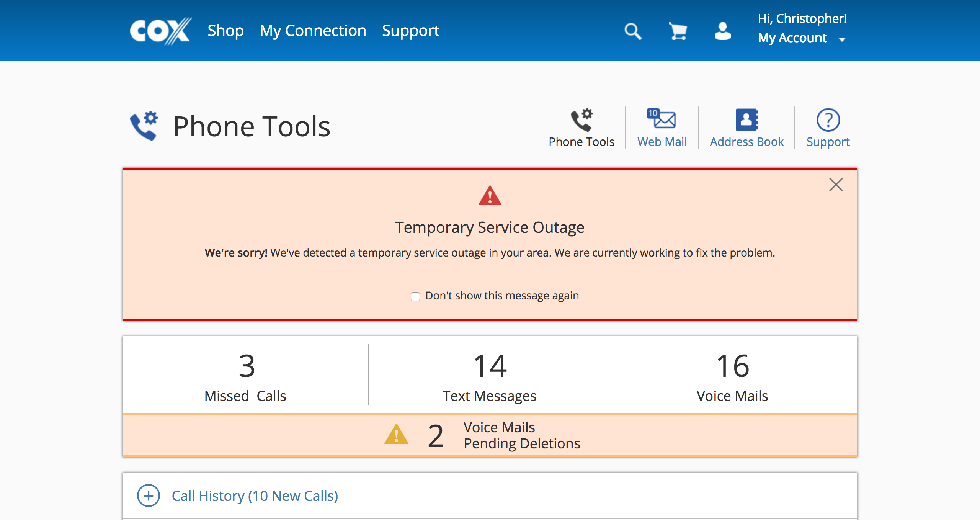The width and height of the screenshot is (980, 520).
Task: Open Support link beside Address Book
Action: [x=828, y=142]
